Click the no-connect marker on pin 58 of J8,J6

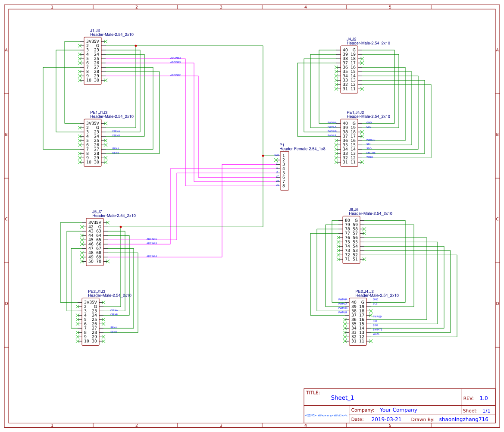(x=364, y=229)
